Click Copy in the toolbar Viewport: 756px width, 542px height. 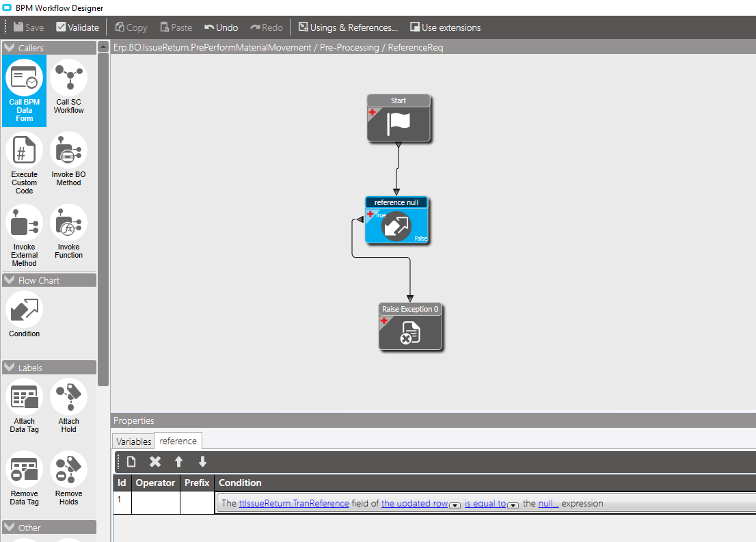(131, 27)
